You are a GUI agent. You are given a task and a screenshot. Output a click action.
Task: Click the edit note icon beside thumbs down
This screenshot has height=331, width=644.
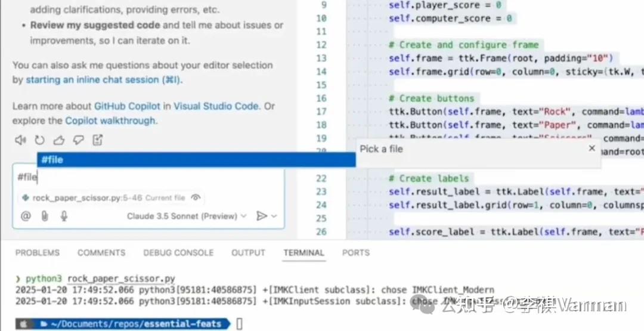(x=97, y=140)
